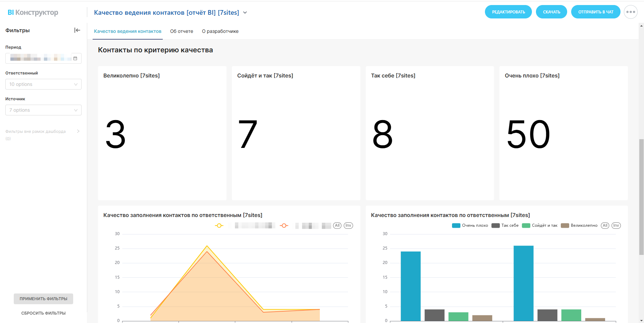The height and width of the screenshot is (323, 644).
Task: Click the Великолепно legend color swatch
Action: tap(565, 226)
